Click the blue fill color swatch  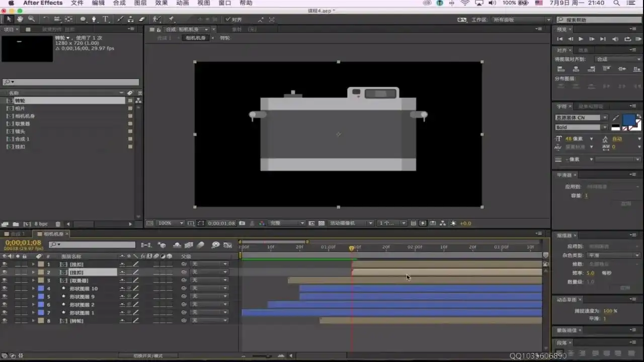pos(628,120)
